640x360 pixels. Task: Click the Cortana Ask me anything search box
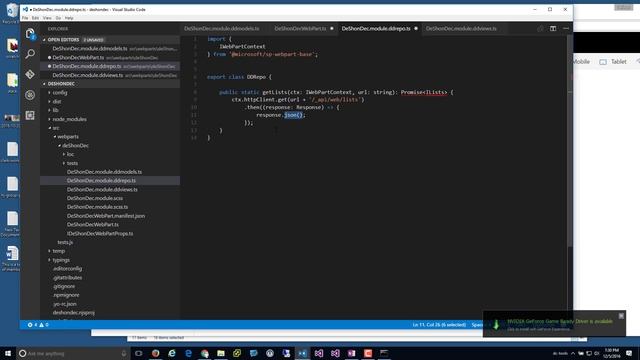(x=73, y=353)
